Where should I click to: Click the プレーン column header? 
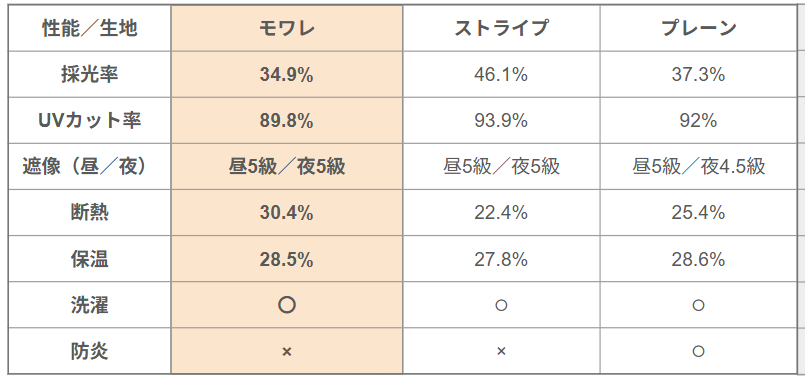(x=698, y=28)
